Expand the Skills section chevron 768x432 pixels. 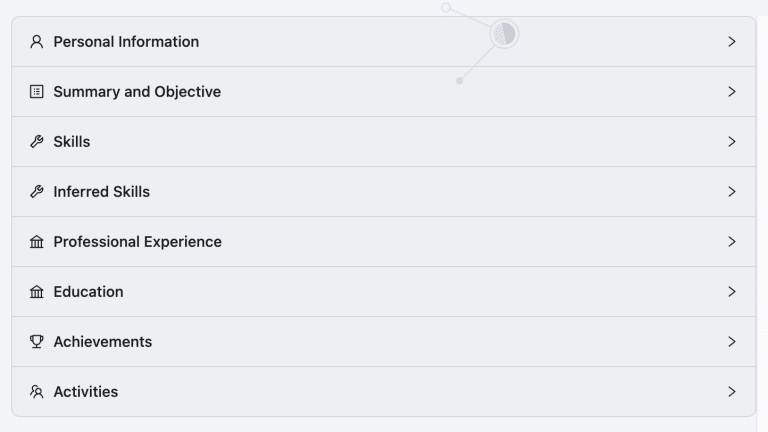pos(732,142)
